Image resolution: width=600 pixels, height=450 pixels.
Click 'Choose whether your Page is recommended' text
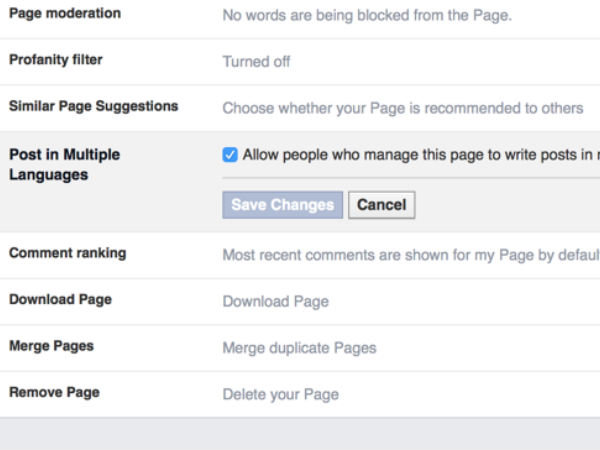(402, 108)
